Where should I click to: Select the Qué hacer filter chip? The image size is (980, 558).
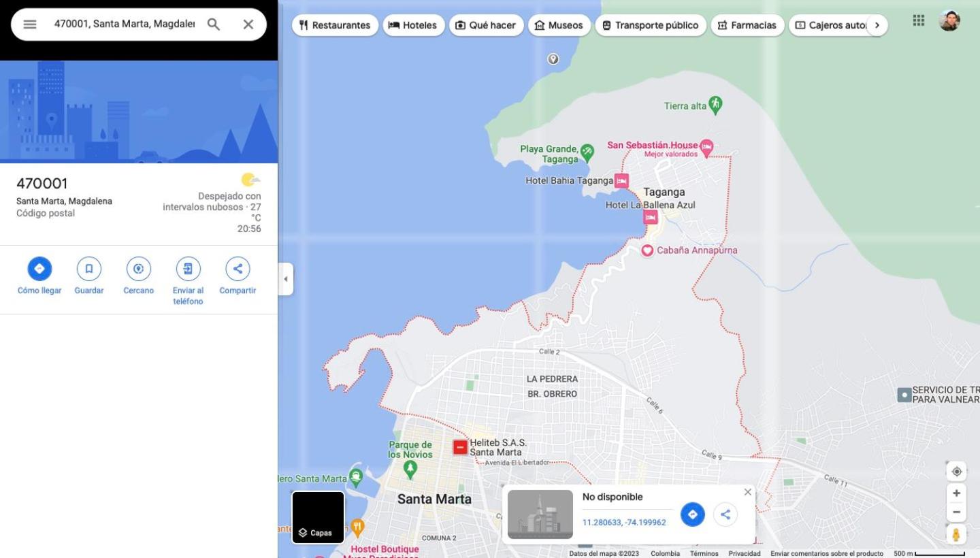(486, 25)
